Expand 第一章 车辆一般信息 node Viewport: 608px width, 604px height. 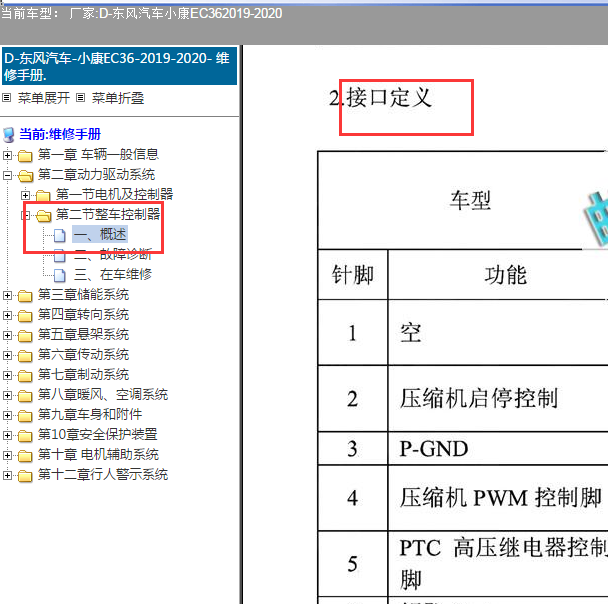click(7, 155)
